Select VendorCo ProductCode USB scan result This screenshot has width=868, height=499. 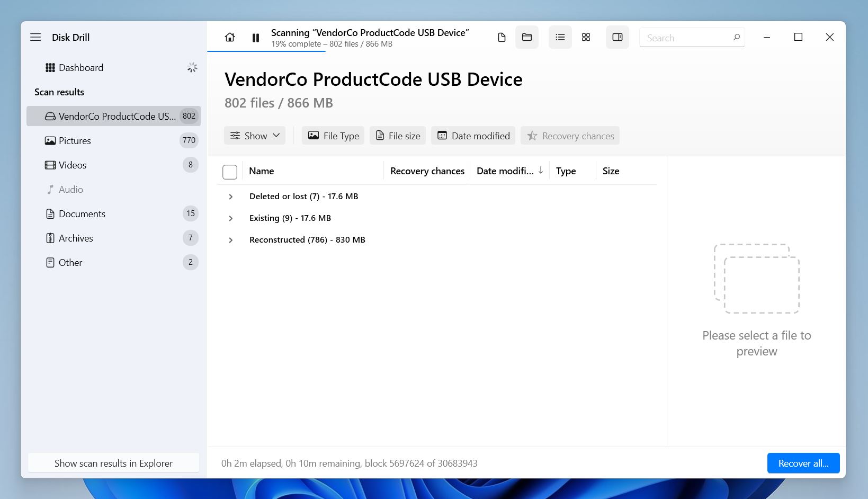(113, 116)
